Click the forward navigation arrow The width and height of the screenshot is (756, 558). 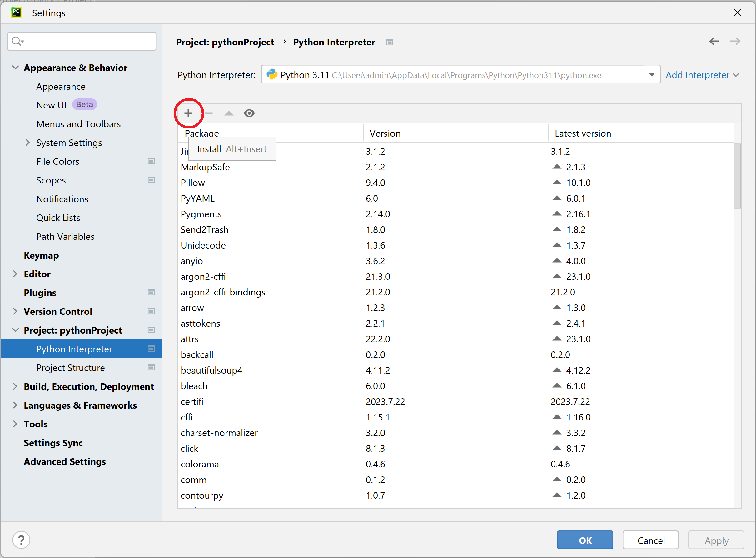[735, 42]
